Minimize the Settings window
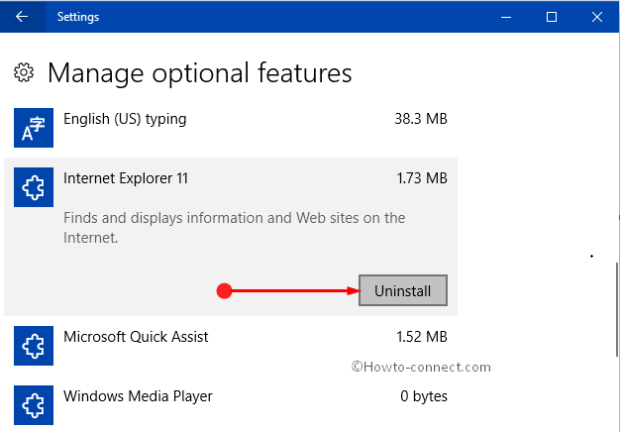Image resolution: width=620 pixels, height=432 pixels. (506, 17)
